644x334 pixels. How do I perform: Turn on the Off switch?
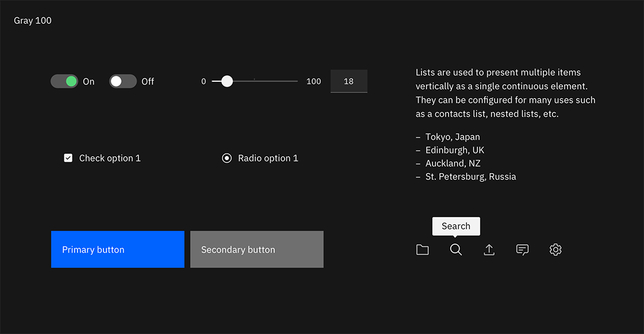tap(122, 81)
